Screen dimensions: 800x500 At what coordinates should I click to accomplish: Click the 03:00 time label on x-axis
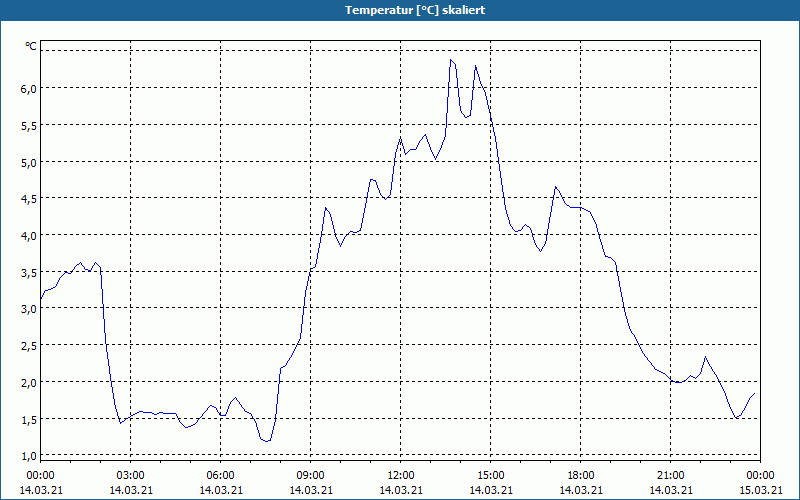pos(131,476)
